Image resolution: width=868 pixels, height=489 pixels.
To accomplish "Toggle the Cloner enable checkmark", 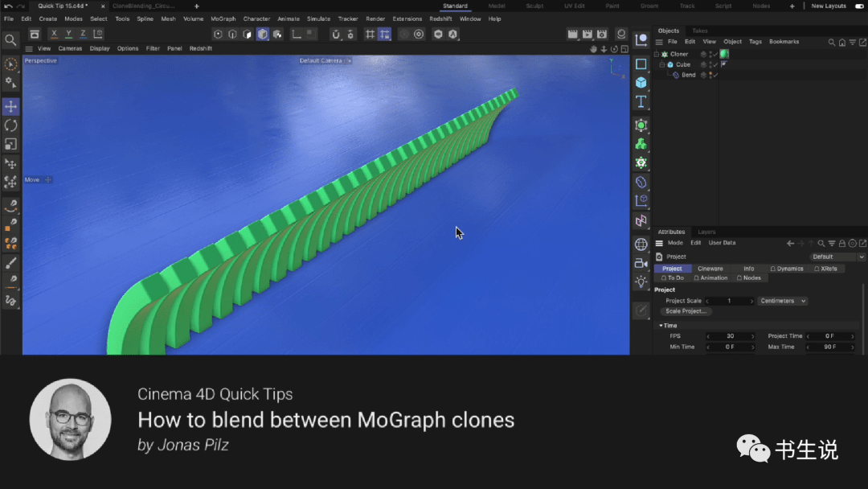I will 715,54.
